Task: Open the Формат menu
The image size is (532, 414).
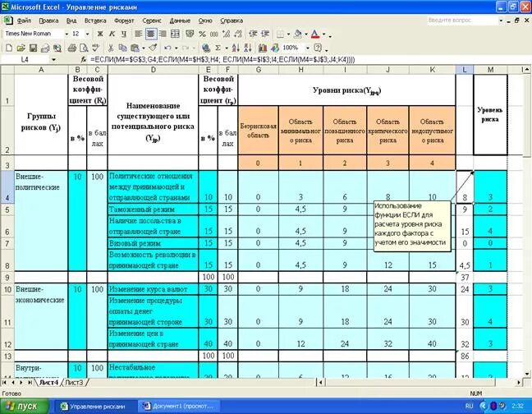Action: (124, 21)
